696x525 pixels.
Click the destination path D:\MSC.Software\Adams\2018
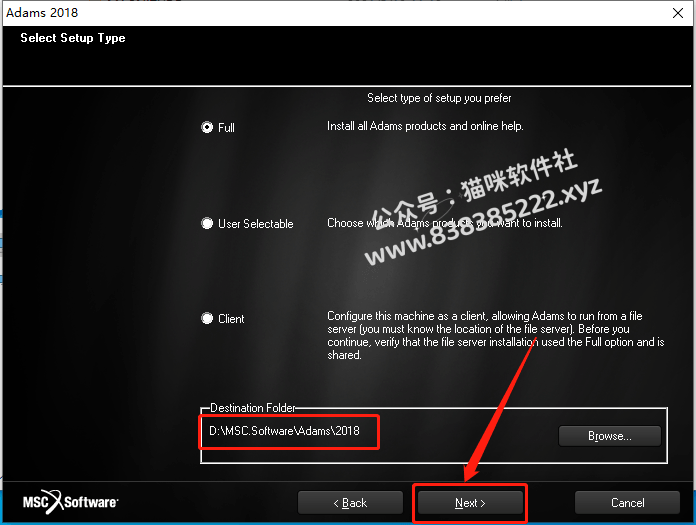[x=284, y=430]
